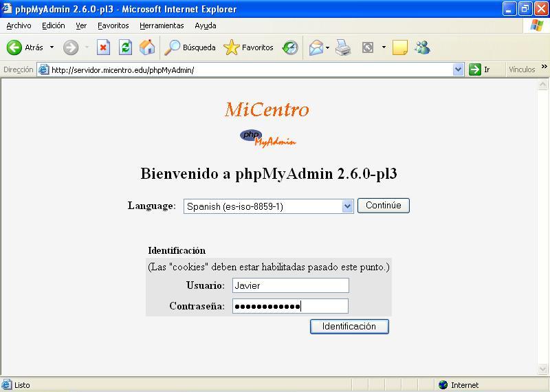Image resolution: width=550 pixels, height=392 pixels.
Task: Expand the Language selection dropdown
Action: pyautogui.click(x=347, y=206)
